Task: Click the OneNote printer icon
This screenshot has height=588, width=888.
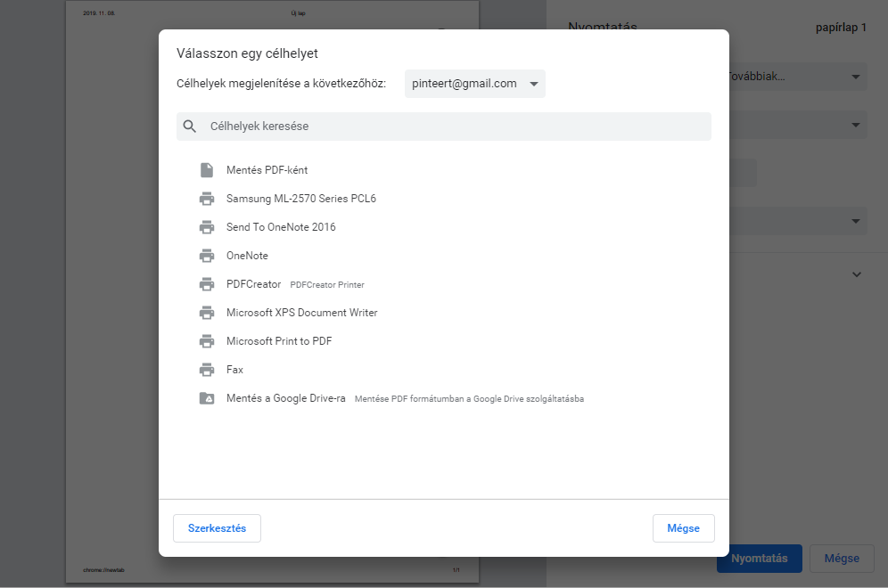Action: (x=207, y=256)
